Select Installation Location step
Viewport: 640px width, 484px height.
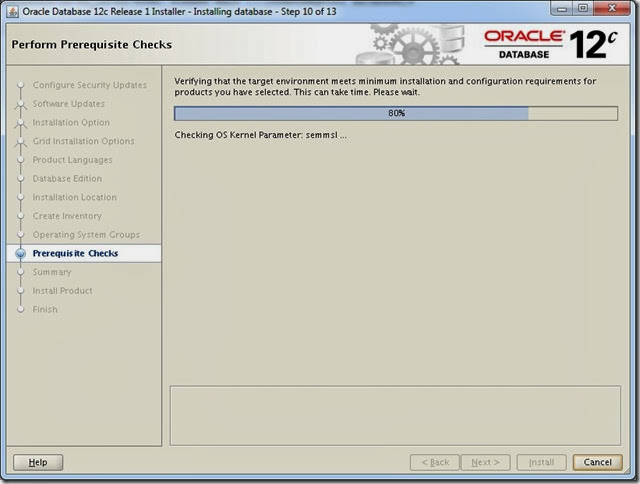(x=74, y=198)
